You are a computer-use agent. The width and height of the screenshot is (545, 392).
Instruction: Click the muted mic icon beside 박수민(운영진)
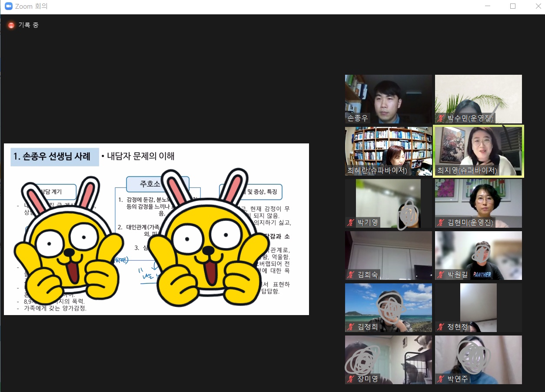(441, 118)
